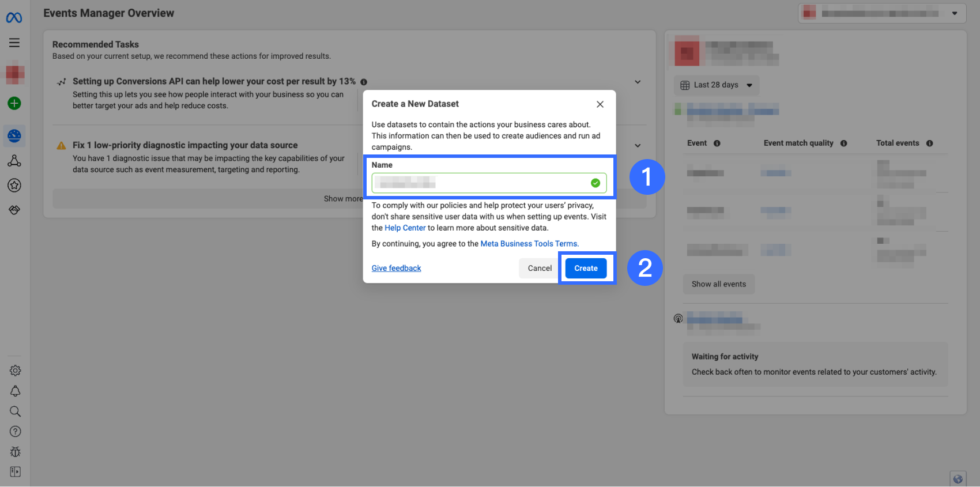Open the Last 28 days dropdown

coord(717,85)
